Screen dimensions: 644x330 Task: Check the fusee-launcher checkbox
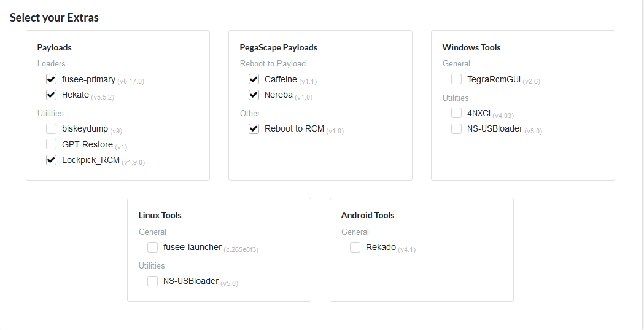pos(152,247)
